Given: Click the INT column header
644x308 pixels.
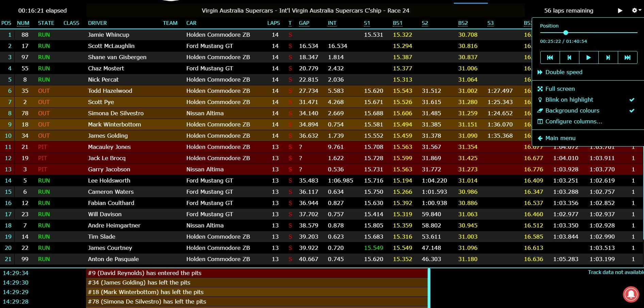Looking at the screenshot, I should coord(332,23).
